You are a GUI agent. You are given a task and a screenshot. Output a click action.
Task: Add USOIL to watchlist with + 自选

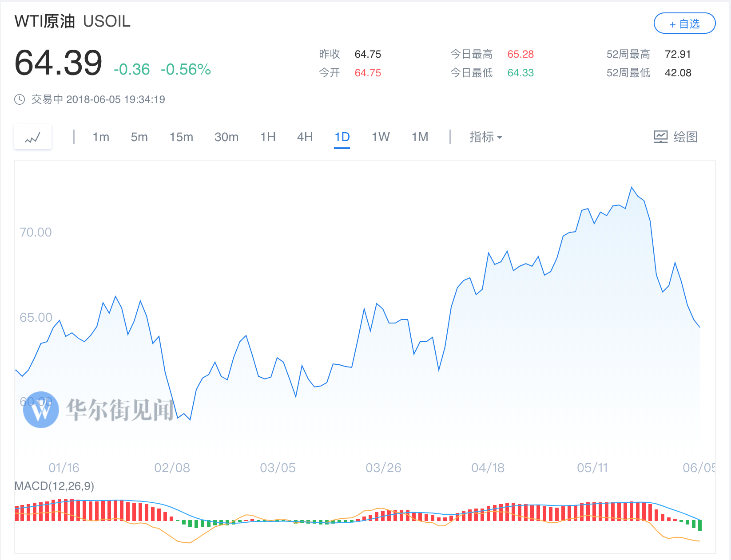(x=684, y=24)
